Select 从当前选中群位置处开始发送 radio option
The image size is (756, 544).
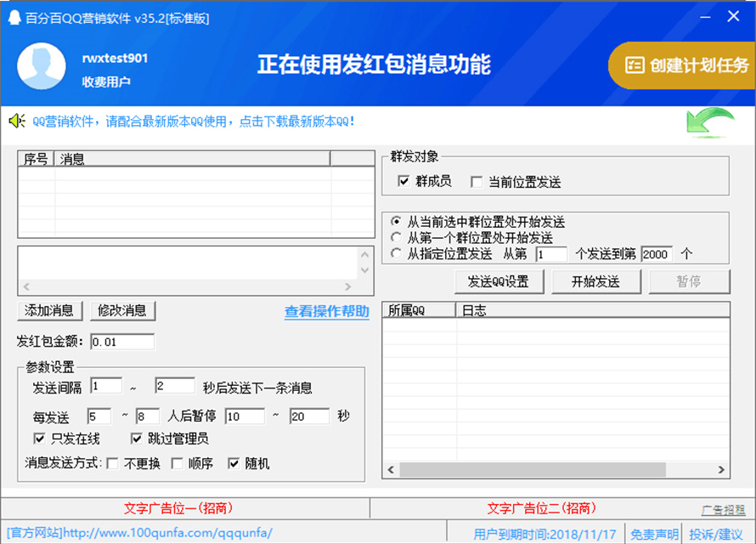(396, 221)
